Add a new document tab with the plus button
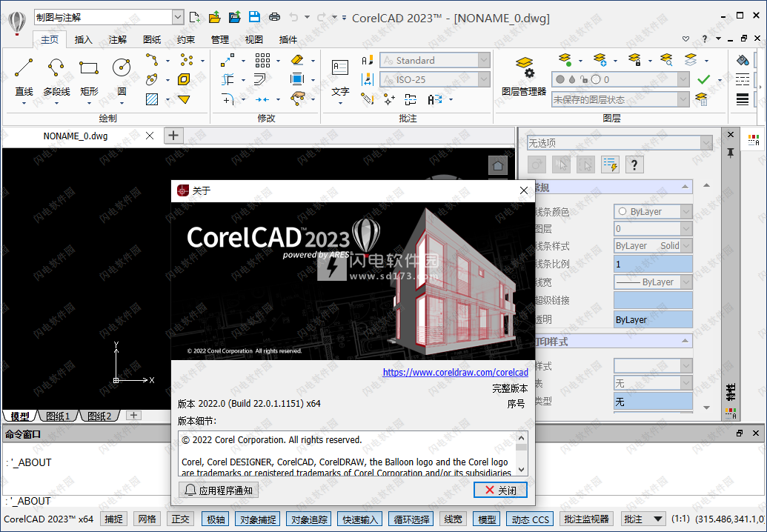Screen dimensions: 767x532 coord(173,136)
